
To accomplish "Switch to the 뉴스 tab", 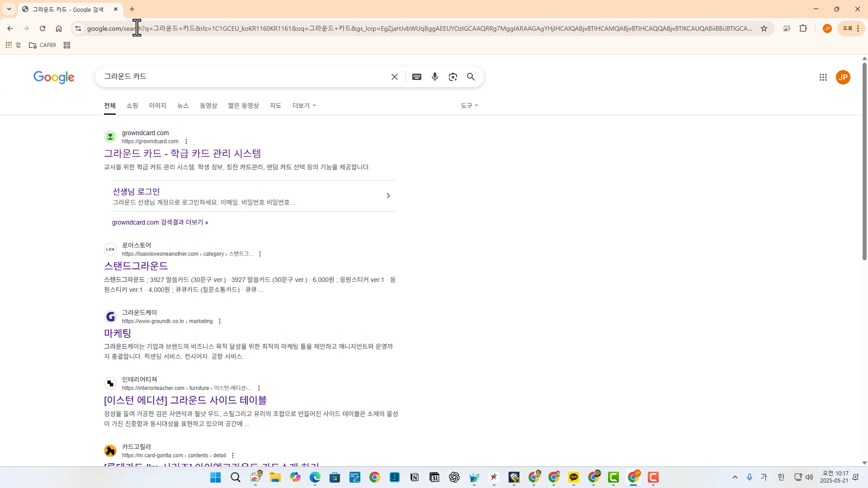I will point(183,106).
